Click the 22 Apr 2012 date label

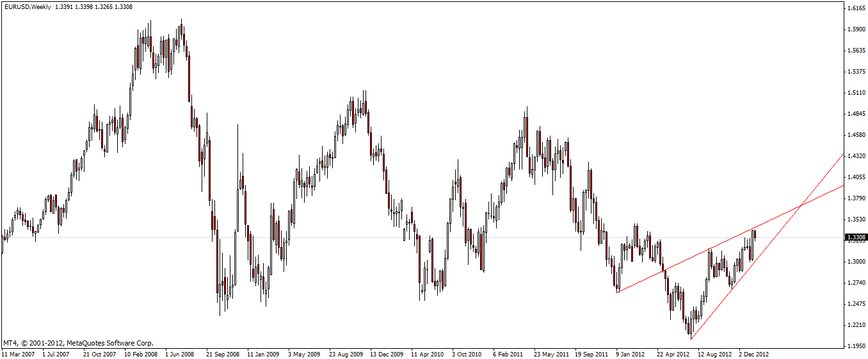(x=674, y=353)
